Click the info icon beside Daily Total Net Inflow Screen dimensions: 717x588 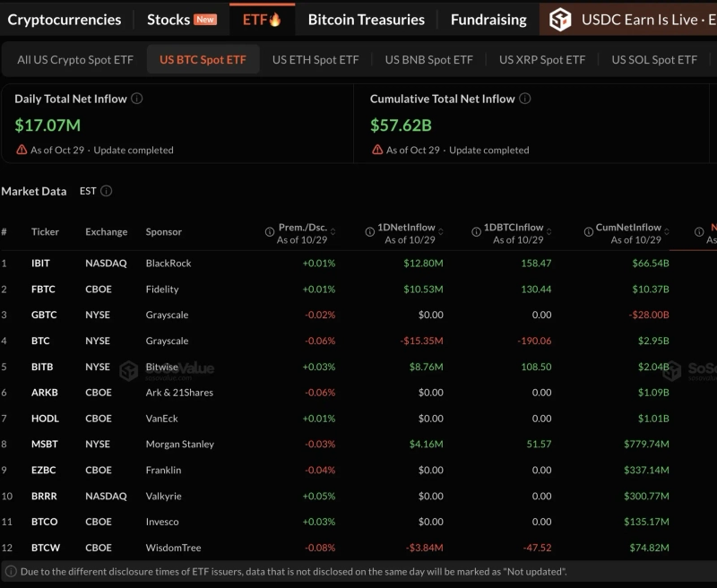pyautogui.click(x=137, y=99)
